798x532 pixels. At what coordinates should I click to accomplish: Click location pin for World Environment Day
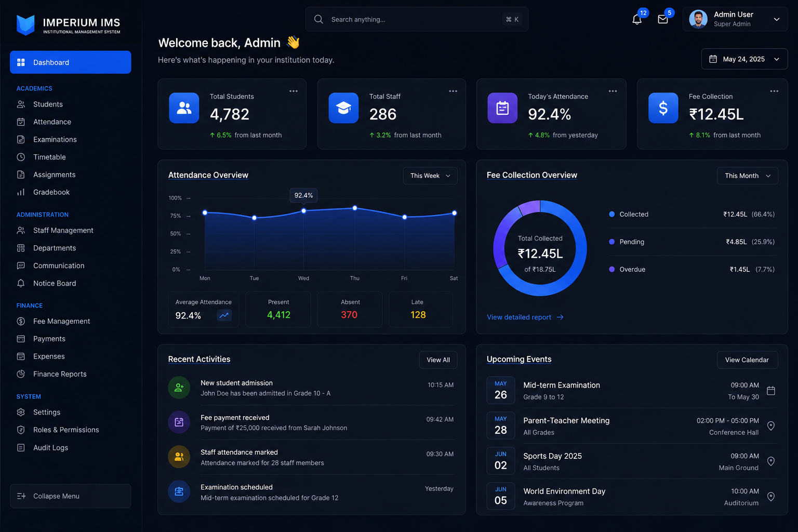point(771,497)
